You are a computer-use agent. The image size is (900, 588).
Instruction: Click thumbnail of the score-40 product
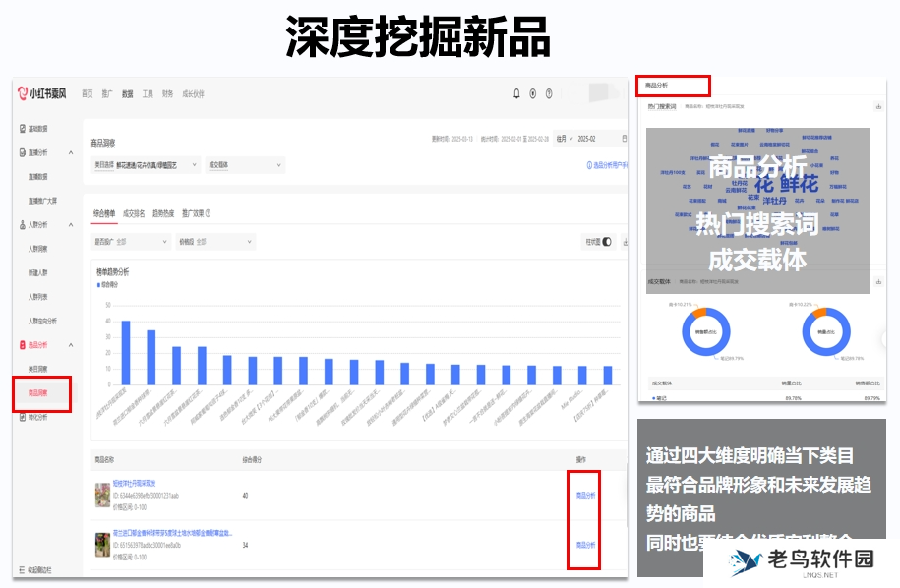[102, 495]
